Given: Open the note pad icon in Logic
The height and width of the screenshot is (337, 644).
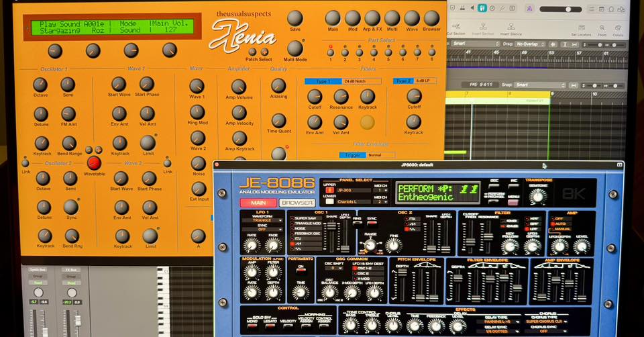Looking at the screenshot, I should point(601,9).
